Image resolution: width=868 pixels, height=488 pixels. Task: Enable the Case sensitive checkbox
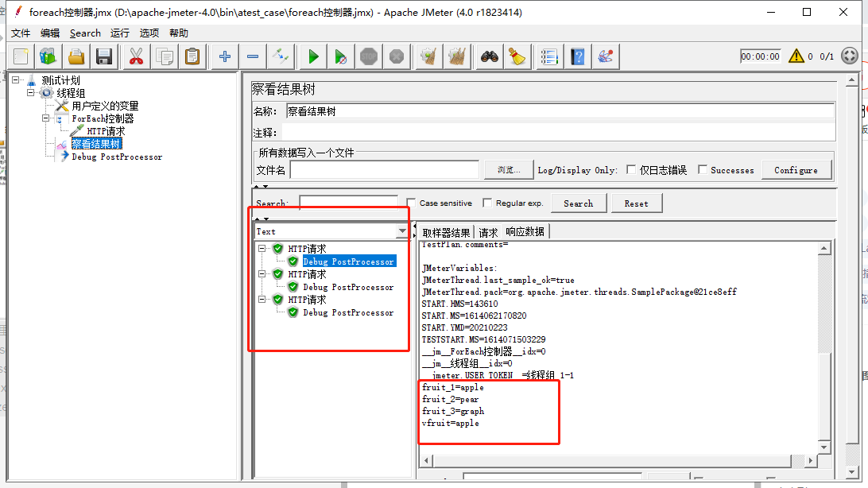click(411, 203)
